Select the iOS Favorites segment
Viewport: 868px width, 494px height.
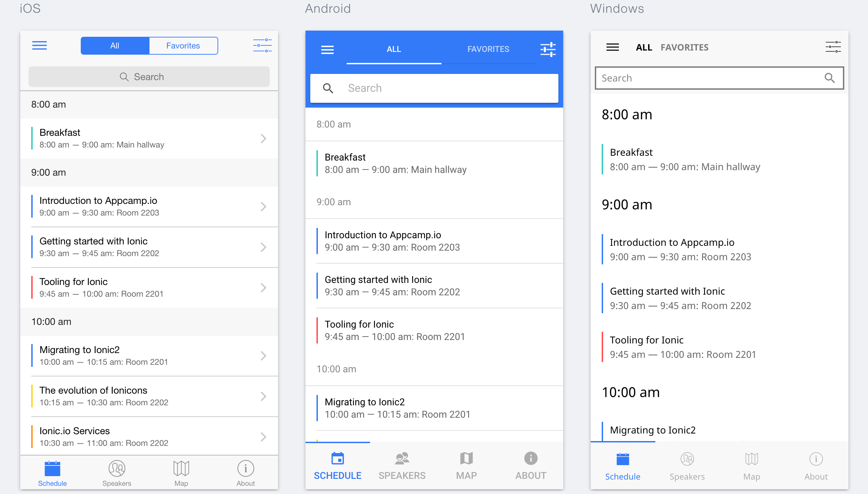(x=183, y=46)
